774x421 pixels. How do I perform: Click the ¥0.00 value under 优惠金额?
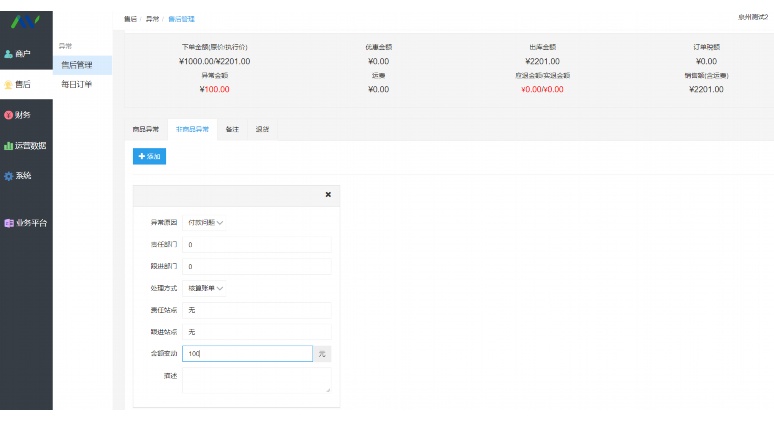coord(379,61)
